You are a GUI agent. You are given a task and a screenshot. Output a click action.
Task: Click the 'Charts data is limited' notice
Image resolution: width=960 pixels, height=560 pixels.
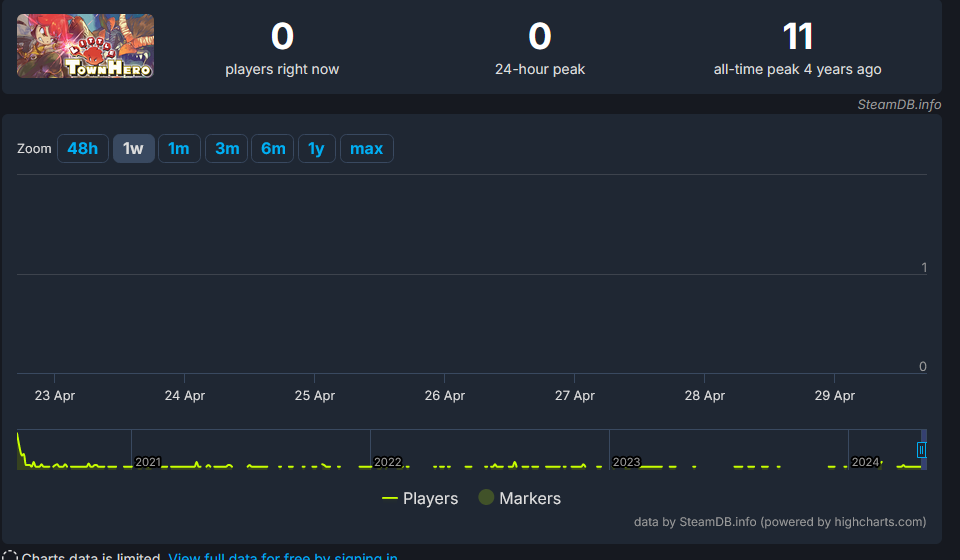click(91, 556)
